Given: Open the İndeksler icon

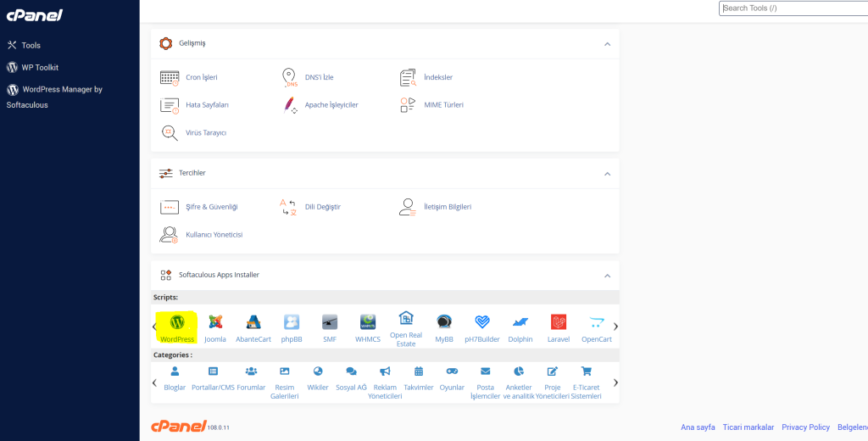Looking at the screenshot, I should click(x=408, y=77).
